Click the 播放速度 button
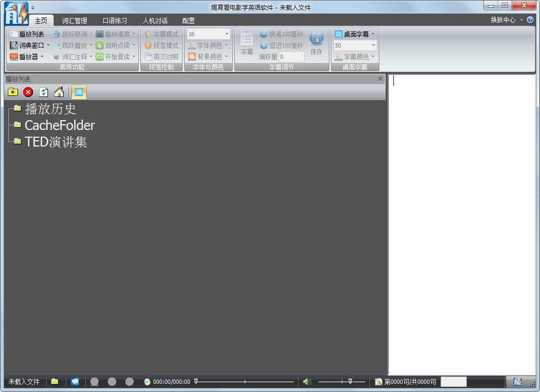540x392 pixels. coord(113,34)
